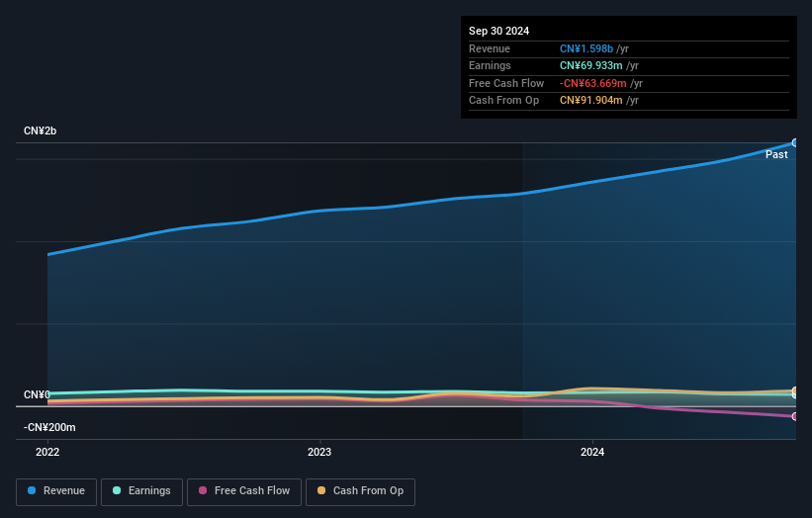This screenshot has width=812, height=518.
Task: Click the 2023 x-axis label
Action: pos(319,452)
